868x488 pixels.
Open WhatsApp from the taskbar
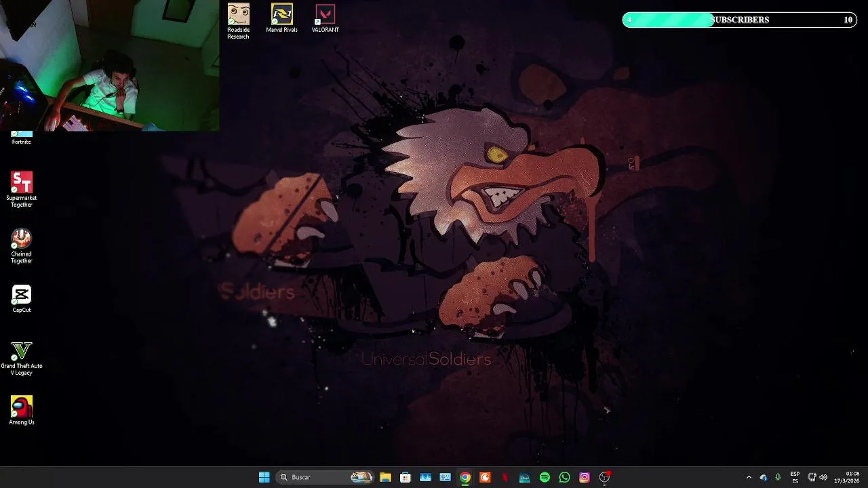(x=564, y=477)
